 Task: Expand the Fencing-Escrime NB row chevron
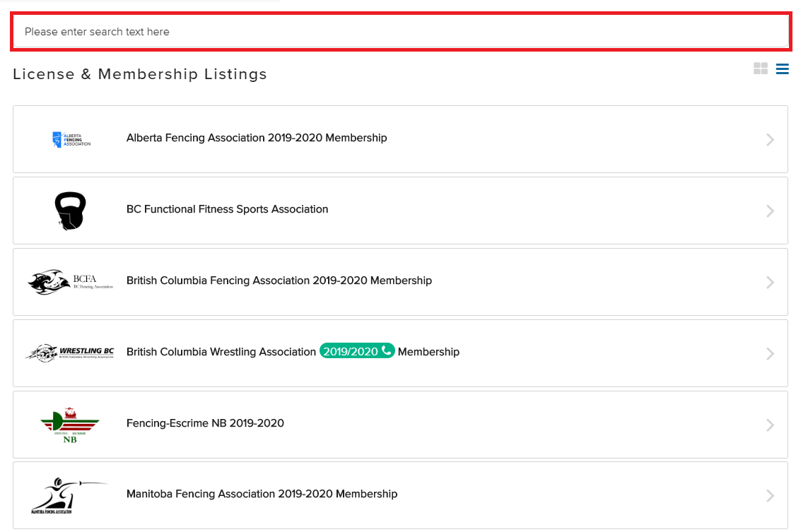tap(770, 425)
